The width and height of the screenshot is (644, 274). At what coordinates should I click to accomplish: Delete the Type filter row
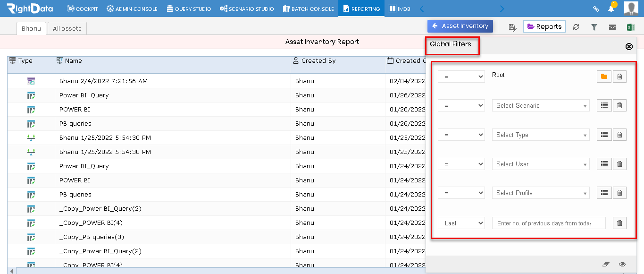coord(620,135)
